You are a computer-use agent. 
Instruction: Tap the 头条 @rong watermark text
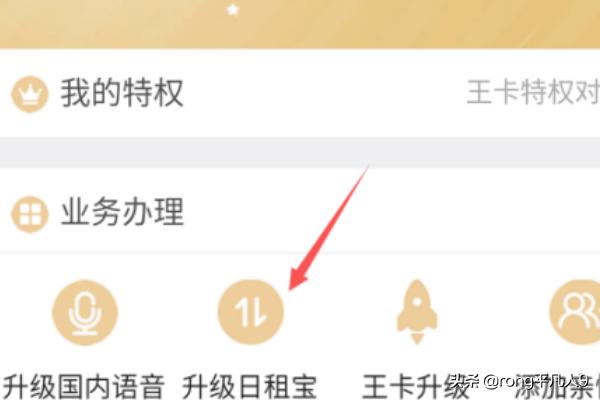coord(518,381)
